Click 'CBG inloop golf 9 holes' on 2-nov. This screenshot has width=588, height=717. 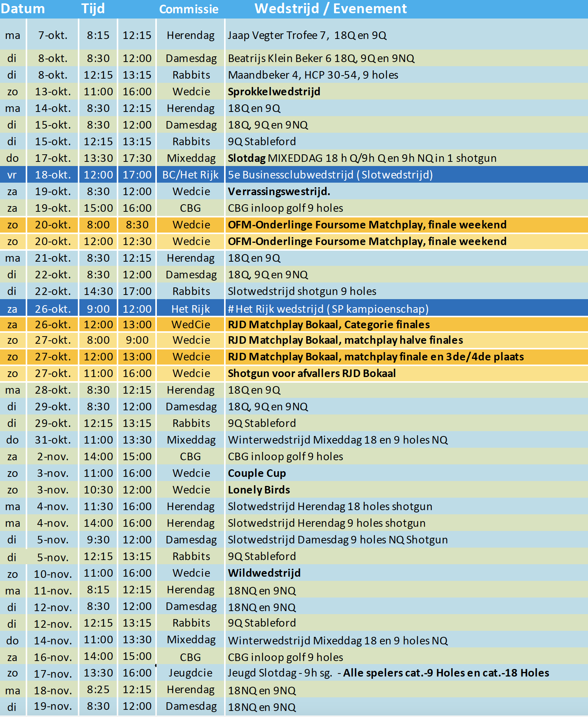[x=285, y=456]
